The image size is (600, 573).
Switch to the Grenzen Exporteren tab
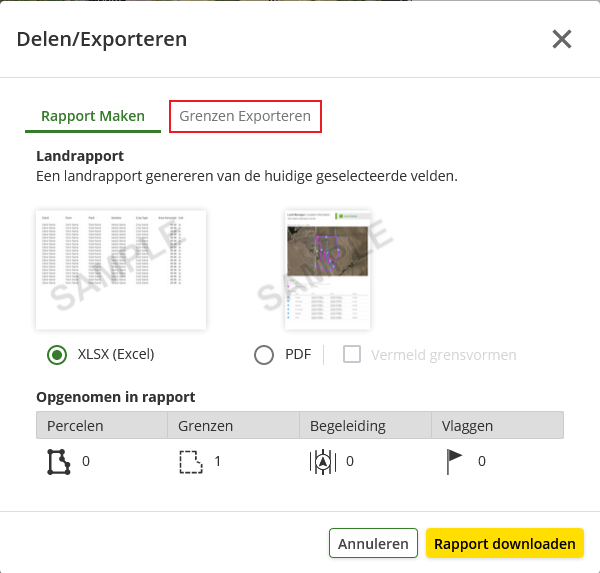pos(245,116)
